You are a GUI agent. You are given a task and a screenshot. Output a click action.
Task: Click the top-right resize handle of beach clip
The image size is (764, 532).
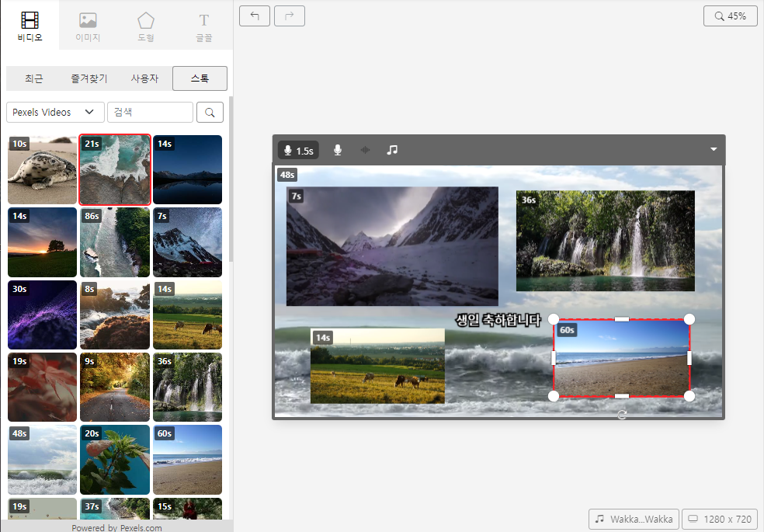click(689, 319)
